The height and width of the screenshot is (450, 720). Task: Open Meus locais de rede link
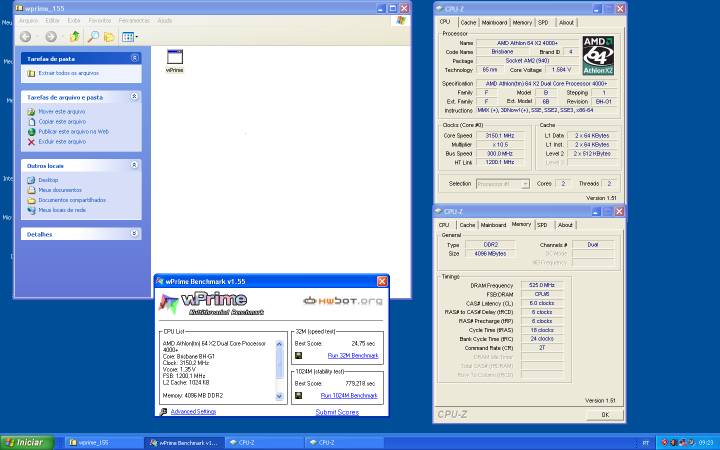click(62, 210)
